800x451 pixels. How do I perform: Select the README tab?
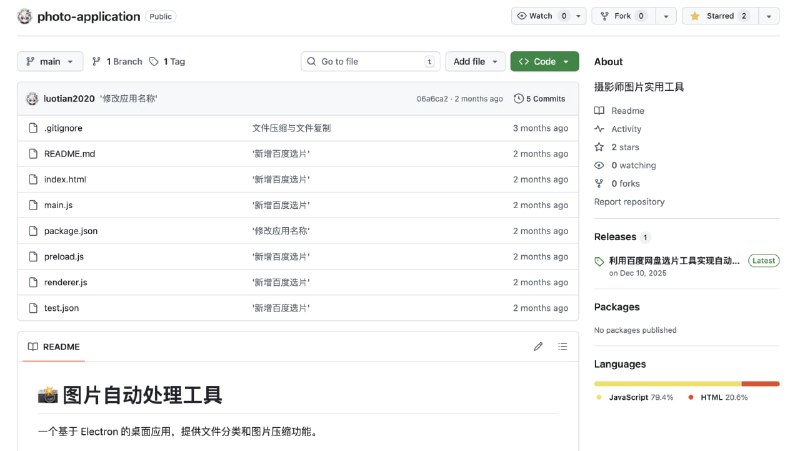(x=54, y=346)
